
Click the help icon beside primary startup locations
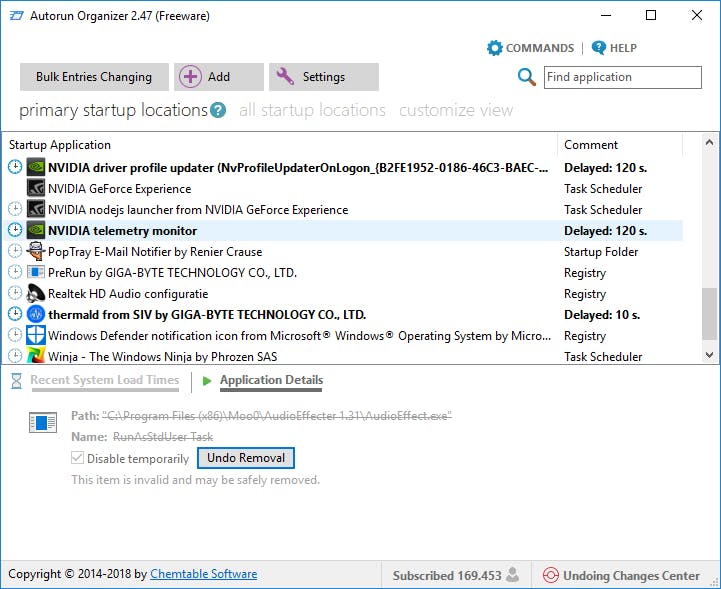pyautogui.click(x=218, y=111)
